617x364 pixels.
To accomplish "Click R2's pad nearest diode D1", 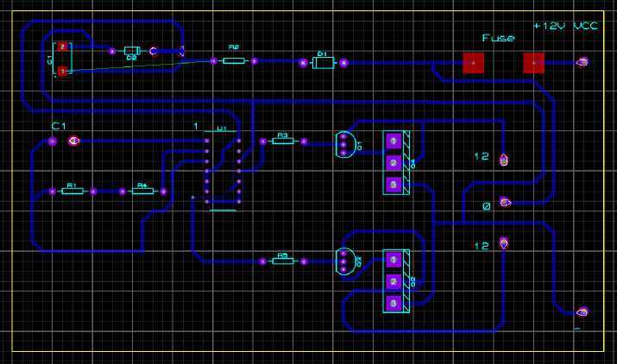I will (x=255, y=61).
